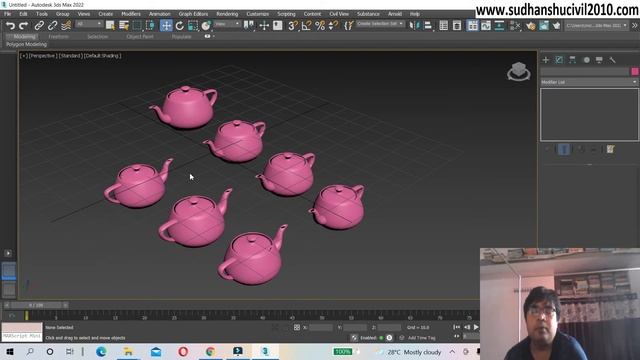This screenshot has width=640, height=360.
Task: Expand main toolbar overflow chevron
Action: click(x=635, y=25)
